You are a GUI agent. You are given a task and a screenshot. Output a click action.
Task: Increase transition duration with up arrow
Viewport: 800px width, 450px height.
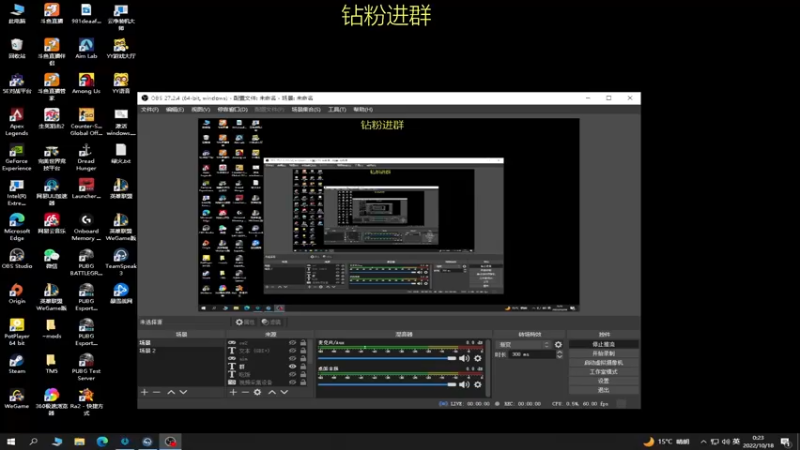click(x=559, y=352)
